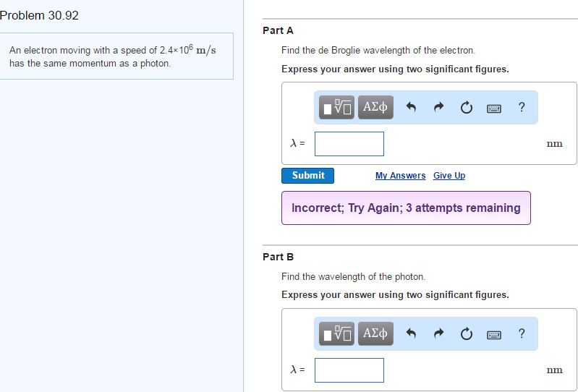578x392 pixels.
Task: Click the Part A wavelength input box
Action: (x=349, y=144)
